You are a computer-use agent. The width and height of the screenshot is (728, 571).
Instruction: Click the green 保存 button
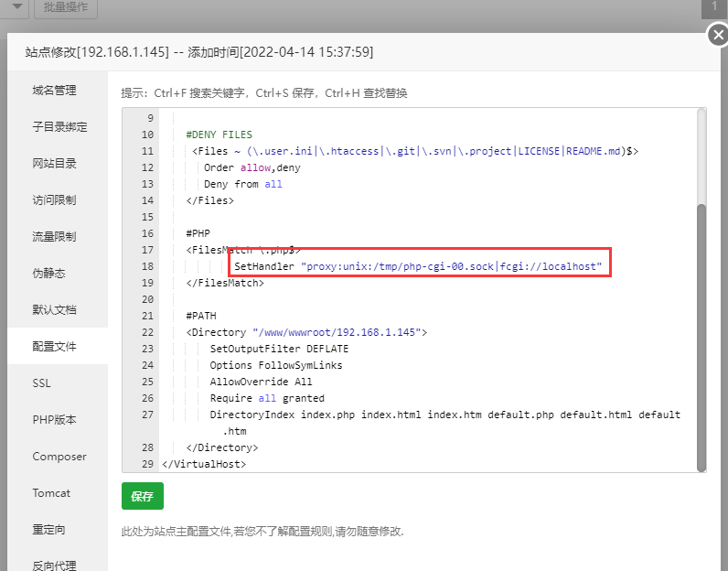pos(143,496)
